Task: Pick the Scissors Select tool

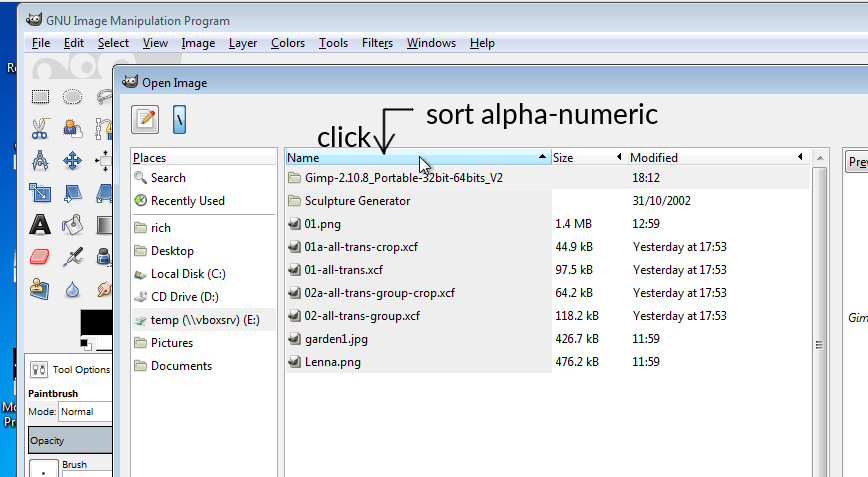Action: pyautogui.click(x=40, y=128)
